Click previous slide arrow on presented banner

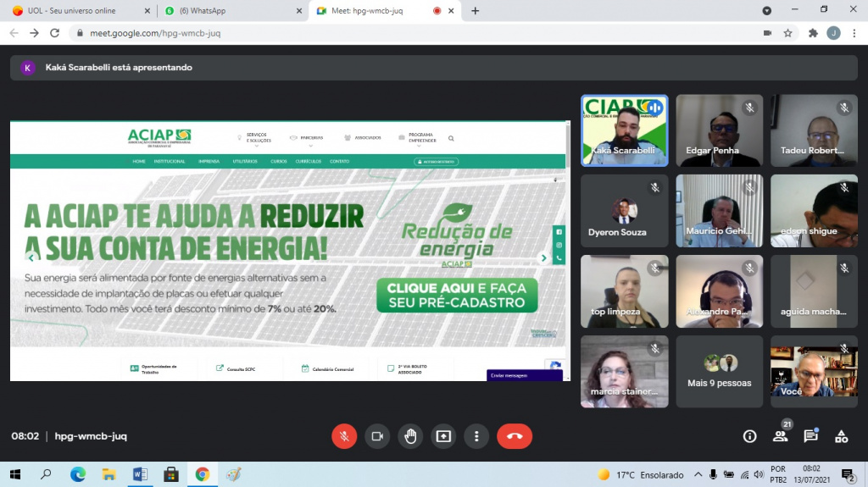pos(31,257)
